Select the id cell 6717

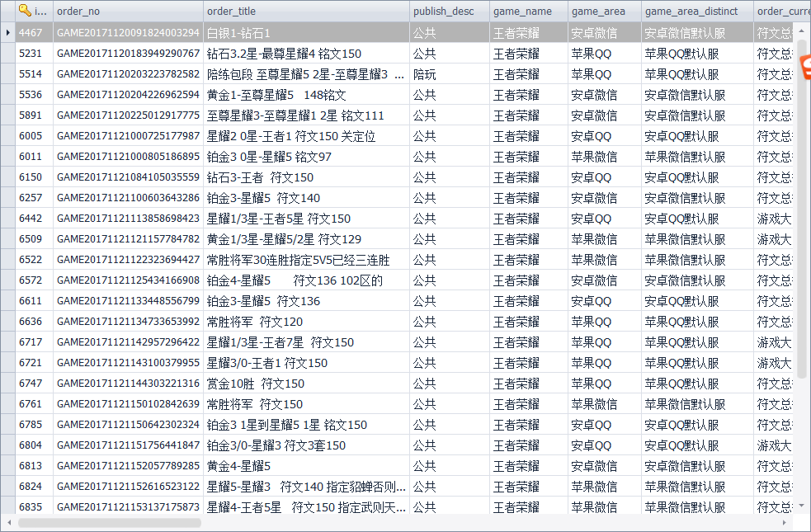point(34,342)
